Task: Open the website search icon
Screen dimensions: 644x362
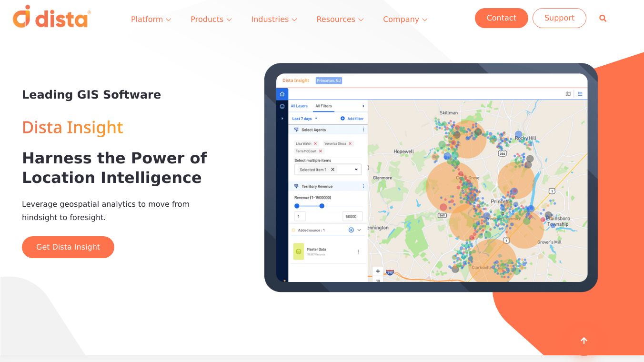Action: coord(603,19)
